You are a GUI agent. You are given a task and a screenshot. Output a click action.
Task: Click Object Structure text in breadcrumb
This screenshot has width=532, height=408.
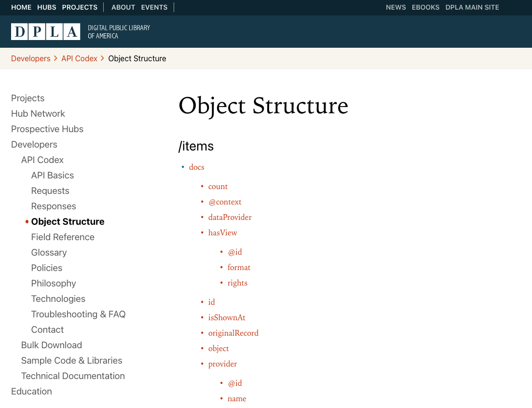pyautogui.click(x=137, y=59)
